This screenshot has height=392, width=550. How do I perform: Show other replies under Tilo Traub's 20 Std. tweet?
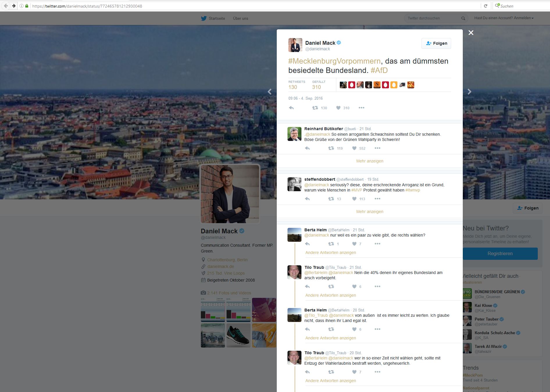(x=331, y=381)
